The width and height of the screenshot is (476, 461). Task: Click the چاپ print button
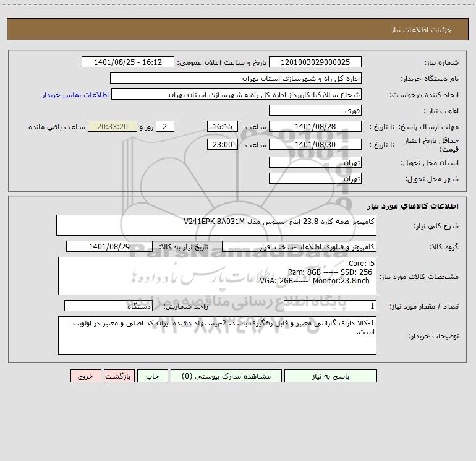click(x=153, y=376)
